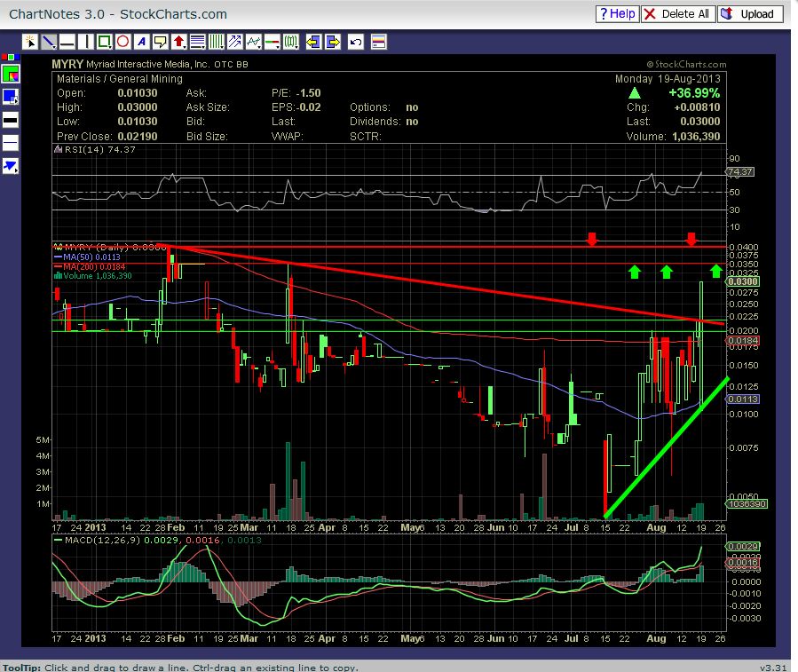Open the zigzag wave tool menu
Viewport: 798px width, 672px height.
click(x=254, y=42)
